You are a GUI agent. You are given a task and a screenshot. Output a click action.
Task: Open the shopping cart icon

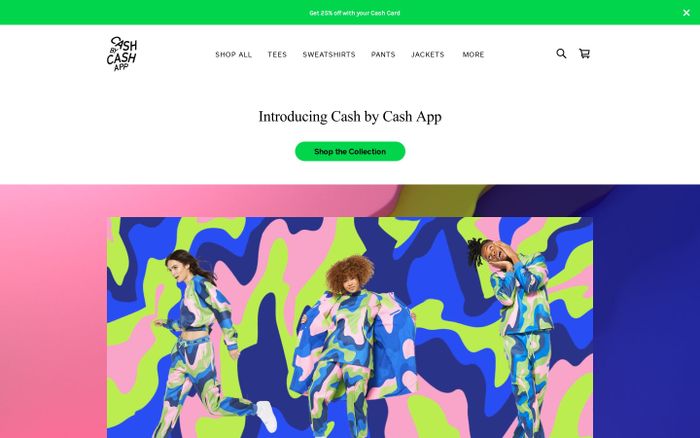click(584, 54)
